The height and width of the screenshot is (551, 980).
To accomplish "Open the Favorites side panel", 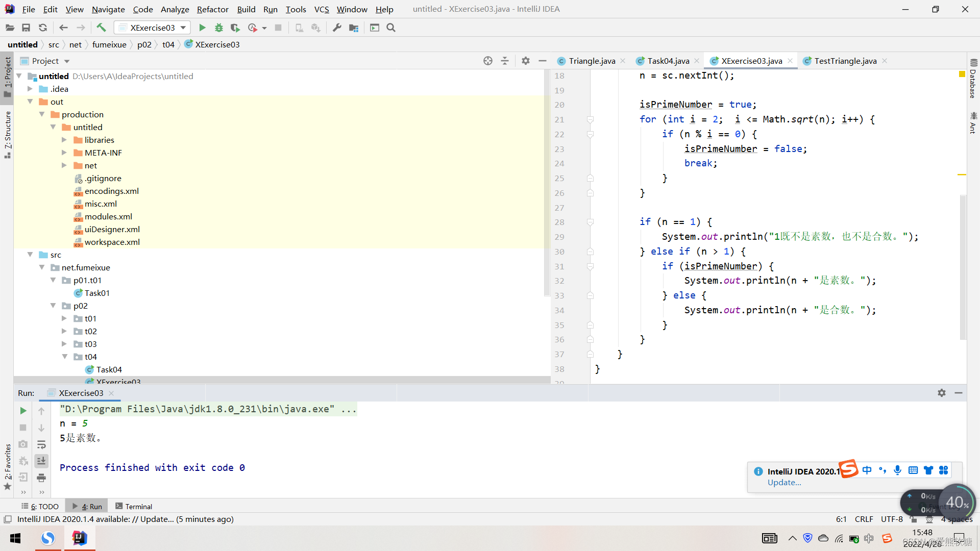I will tap(7, 467).
